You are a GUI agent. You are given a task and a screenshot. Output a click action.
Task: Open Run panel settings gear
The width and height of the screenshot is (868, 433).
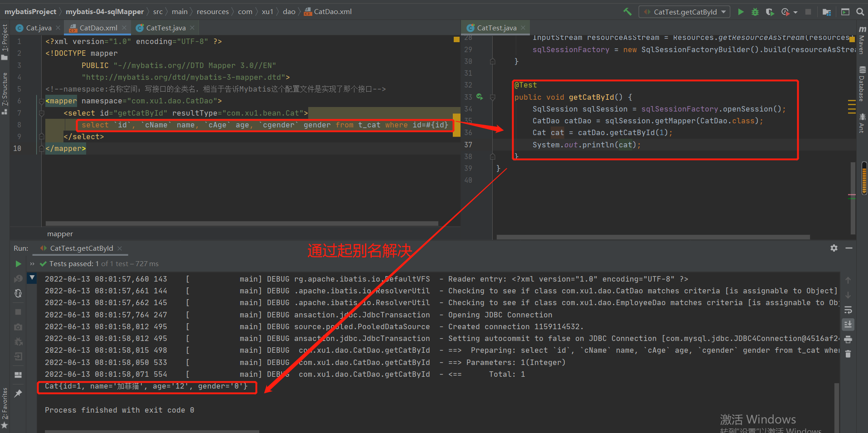tap(834, 248)
